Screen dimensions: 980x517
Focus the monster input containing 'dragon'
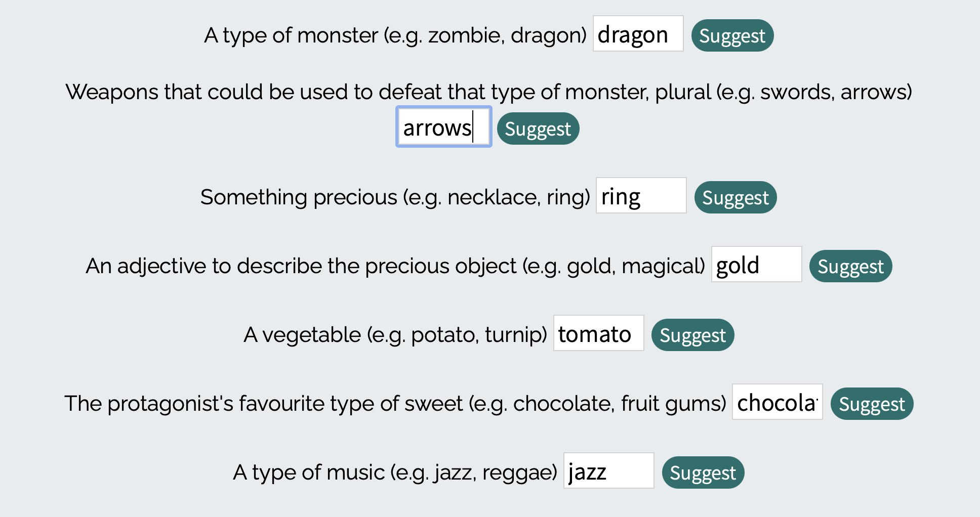point(638,34)
